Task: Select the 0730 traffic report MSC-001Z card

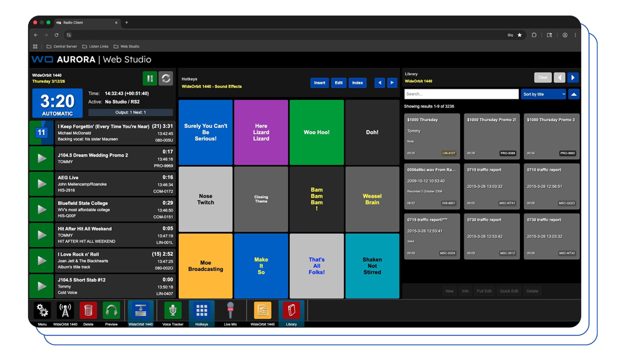Action: (492, 237)
